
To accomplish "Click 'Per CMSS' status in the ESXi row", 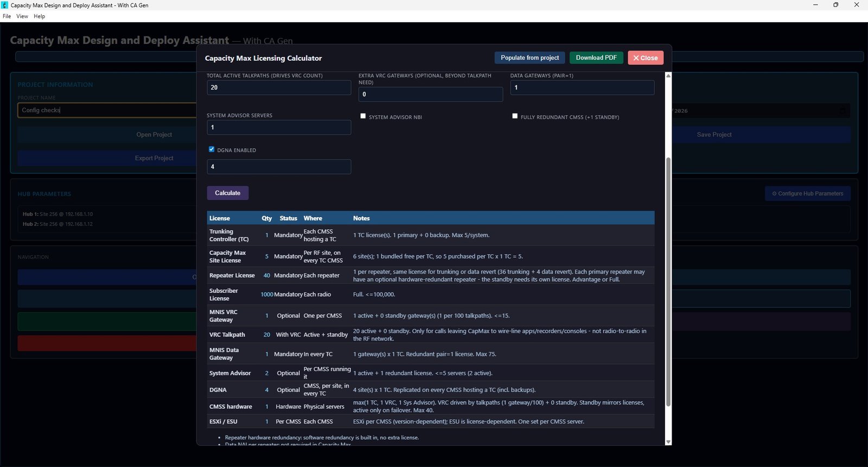I will tap(288, 421).
